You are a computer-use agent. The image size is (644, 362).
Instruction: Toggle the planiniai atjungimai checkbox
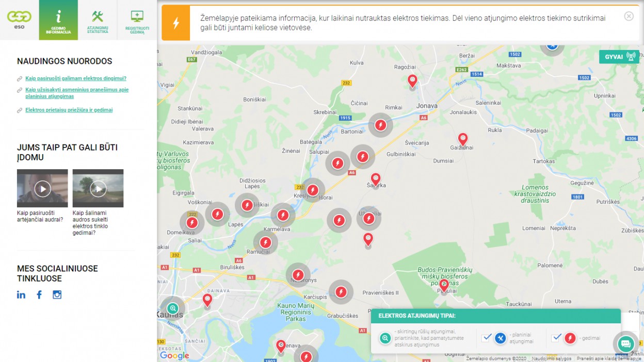pos(486,338)
